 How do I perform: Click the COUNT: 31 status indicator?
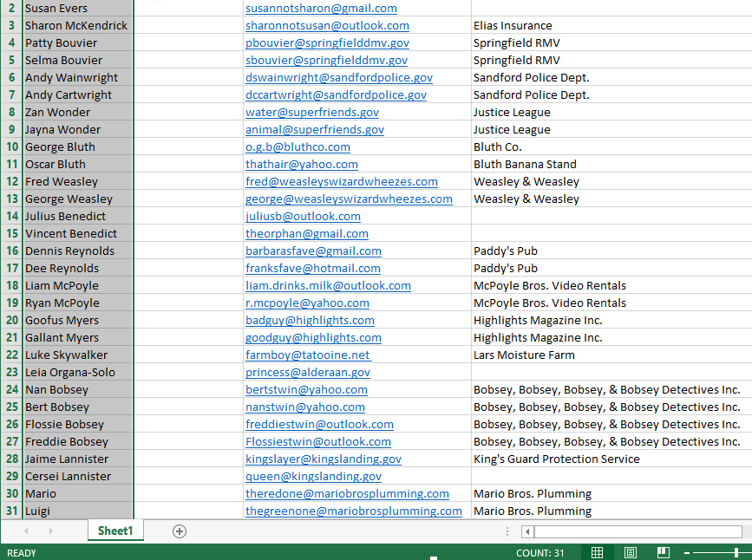pyautogui.click(x=540, y=553)
